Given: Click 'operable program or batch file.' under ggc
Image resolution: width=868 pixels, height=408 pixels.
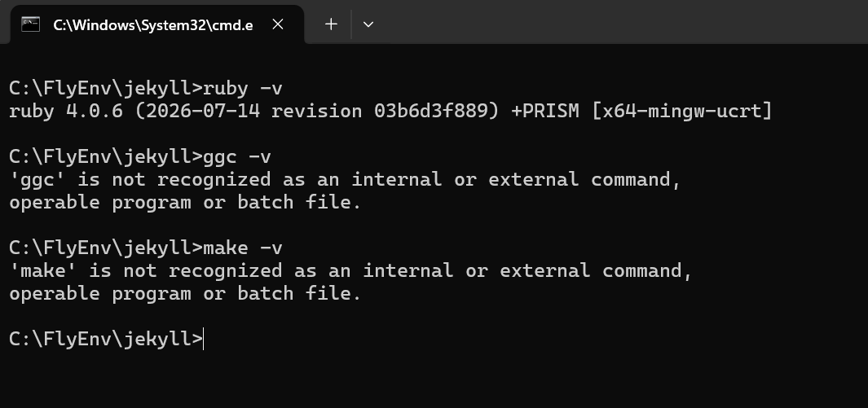Looking at the screenshot, I should 185,202.
